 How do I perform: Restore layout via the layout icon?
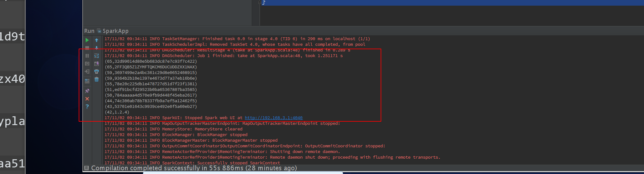coord(87,81)
